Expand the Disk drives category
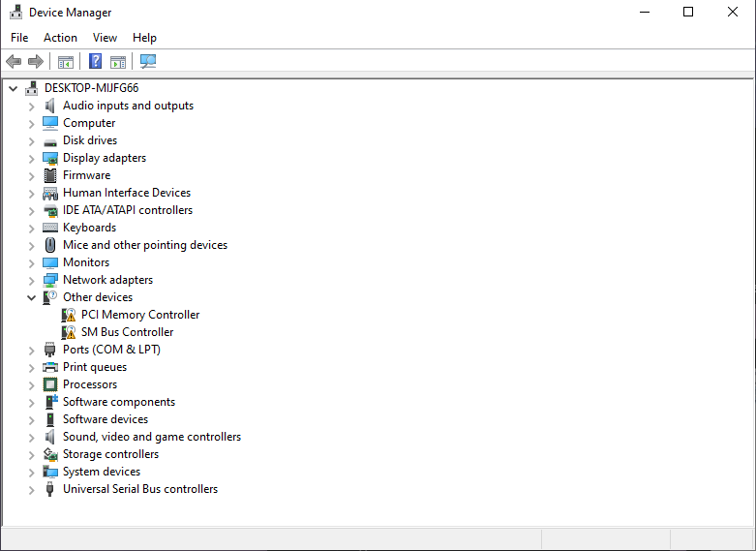 [x=32, y=141]
